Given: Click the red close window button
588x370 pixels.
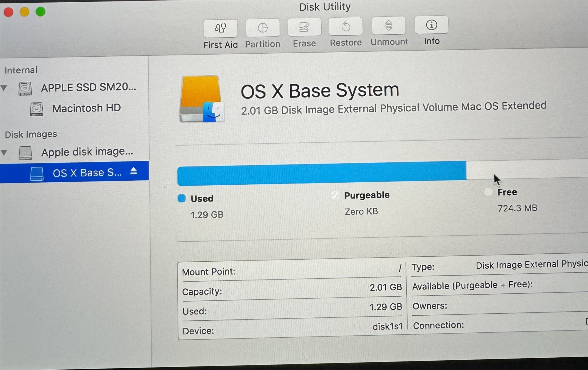Looking at the screenshot, I should pos(9,12).
